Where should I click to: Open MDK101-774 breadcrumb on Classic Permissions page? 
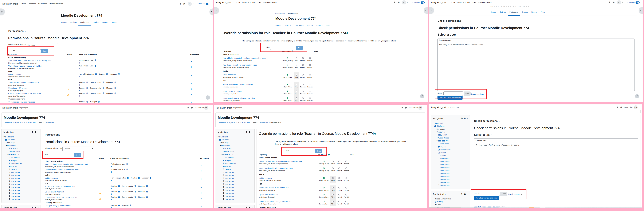(31, 123)
